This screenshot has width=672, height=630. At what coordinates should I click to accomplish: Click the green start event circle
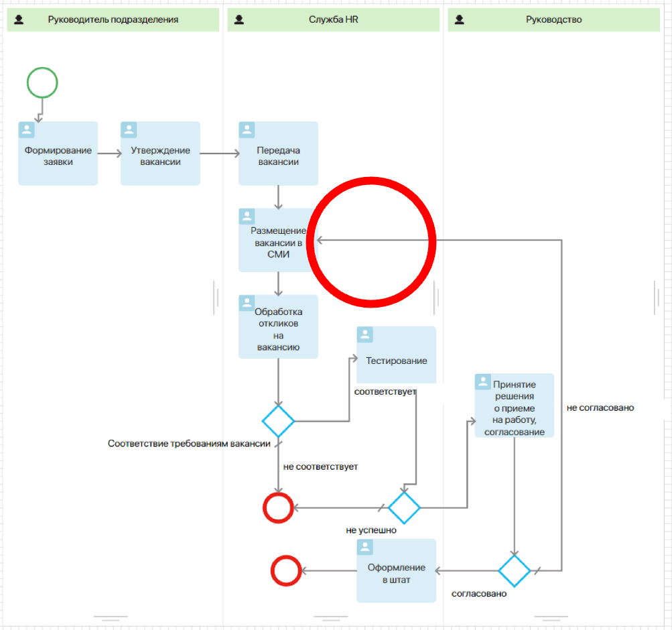42,83
